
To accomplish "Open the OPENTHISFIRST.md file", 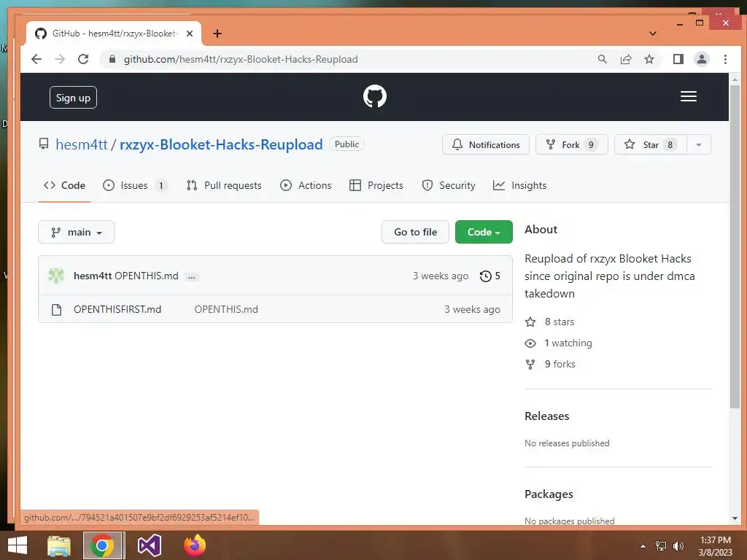I will point(117,309).
